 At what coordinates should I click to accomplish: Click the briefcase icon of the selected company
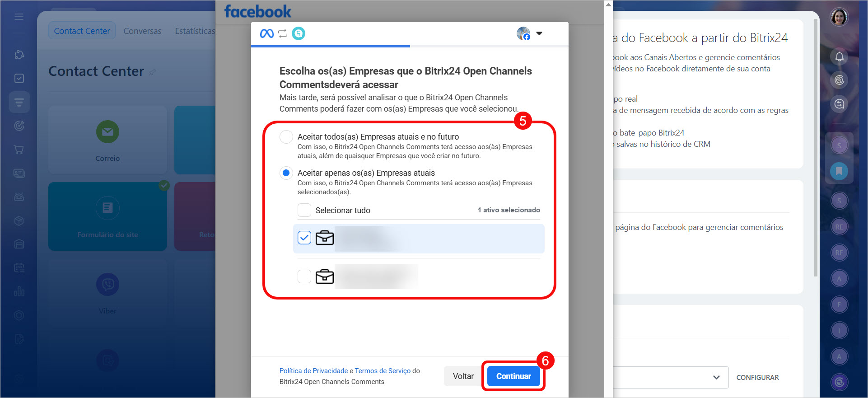click(x=324, y=238)
